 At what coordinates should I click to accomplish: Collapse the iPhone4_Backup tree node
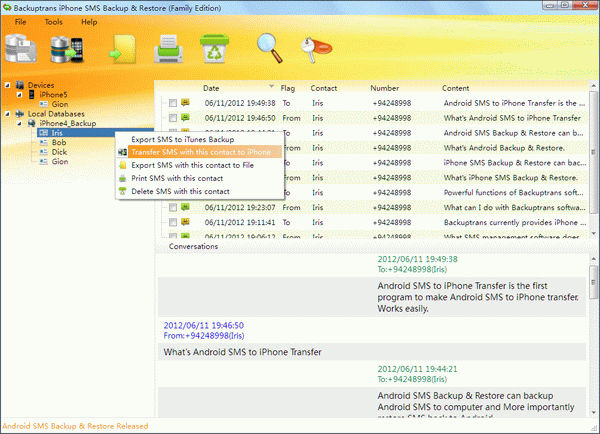coord(19,123)
